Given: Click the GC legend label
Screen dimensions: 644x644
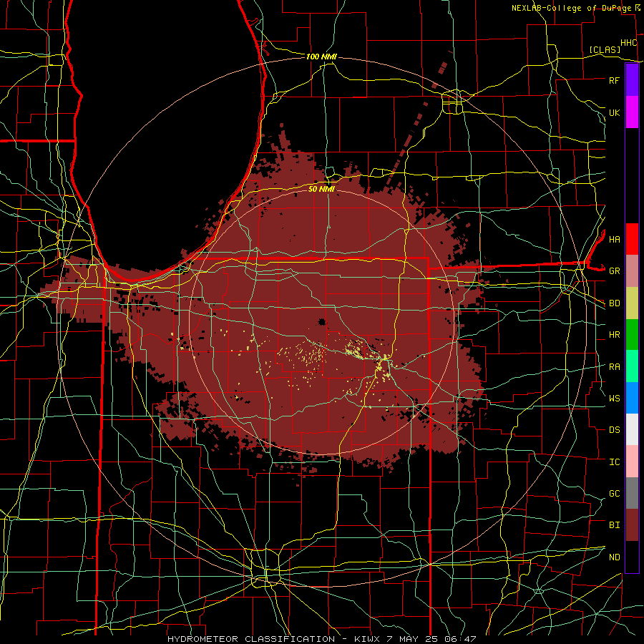Looking at the screenshot, I should click(x=614, y=493).
